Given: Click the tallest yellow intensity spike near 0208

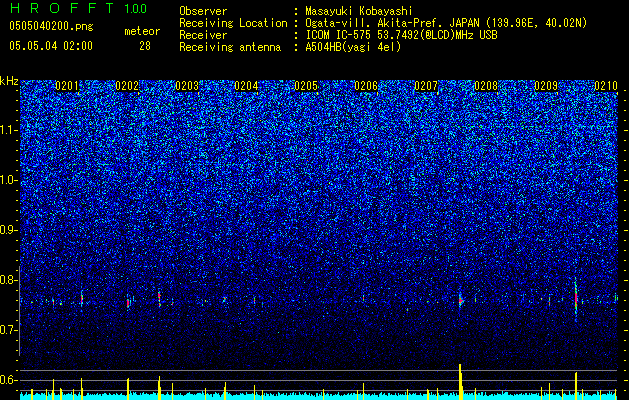Looking at the screenshot, I should coord(461,382).
